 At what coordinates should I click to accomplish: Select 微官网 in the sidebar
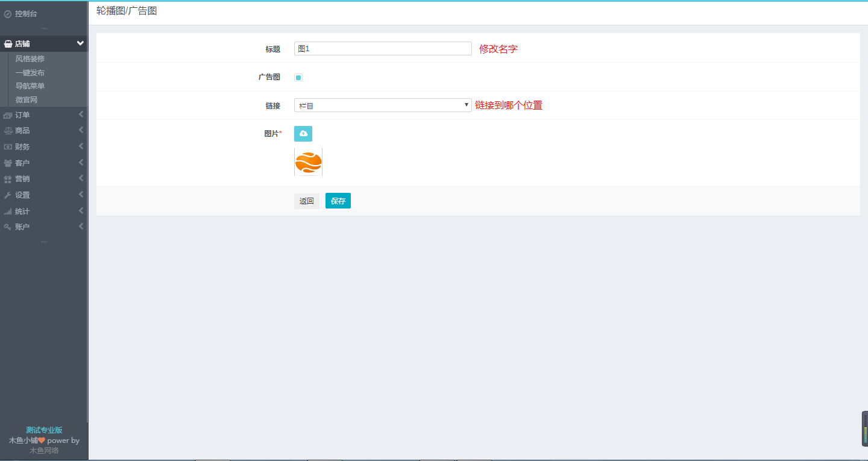click(x=27, y=100)
